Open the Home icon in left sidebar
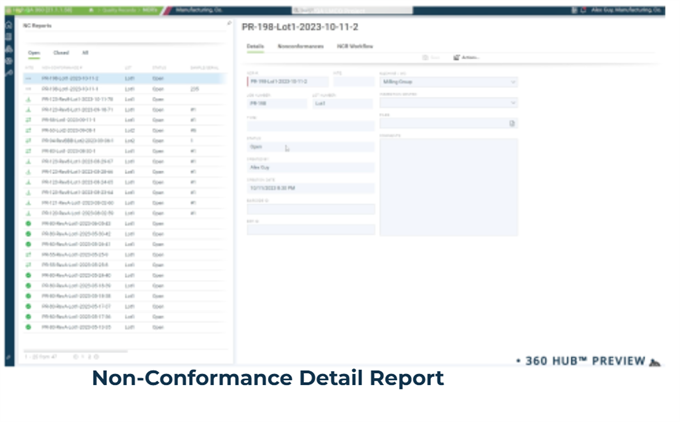The width and height of the screenshot is (680, 422). click(x=9, y=25)
